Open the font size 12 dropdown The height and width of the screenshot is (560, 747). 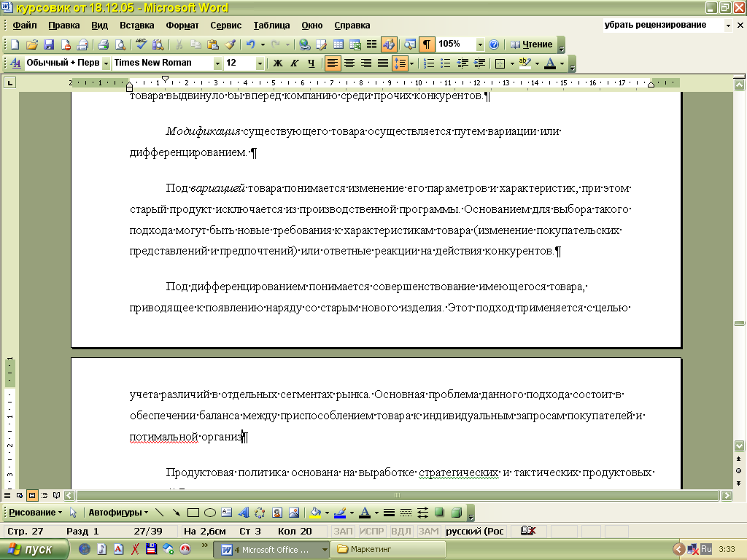point(260,63)
